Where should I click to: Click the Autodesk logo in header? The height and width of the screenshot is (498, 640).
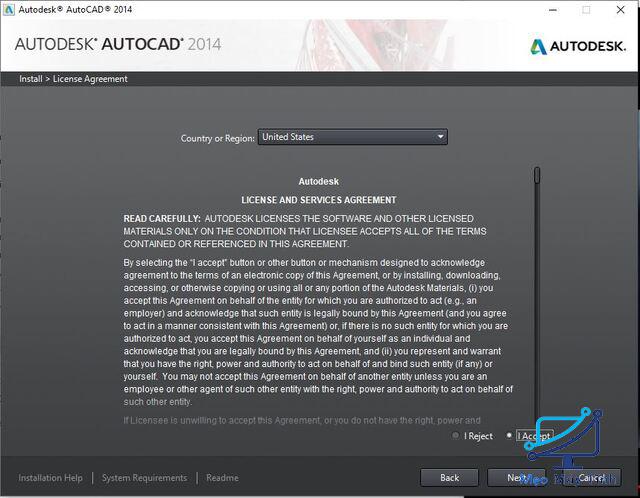tap(578, 46)
